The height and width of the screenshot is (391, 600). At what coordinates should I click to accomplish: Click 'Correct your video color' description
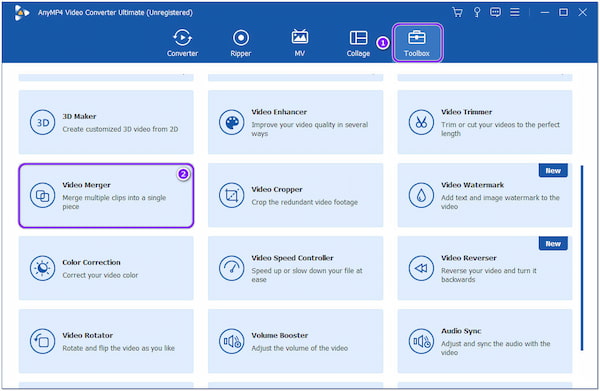point(100,275)
